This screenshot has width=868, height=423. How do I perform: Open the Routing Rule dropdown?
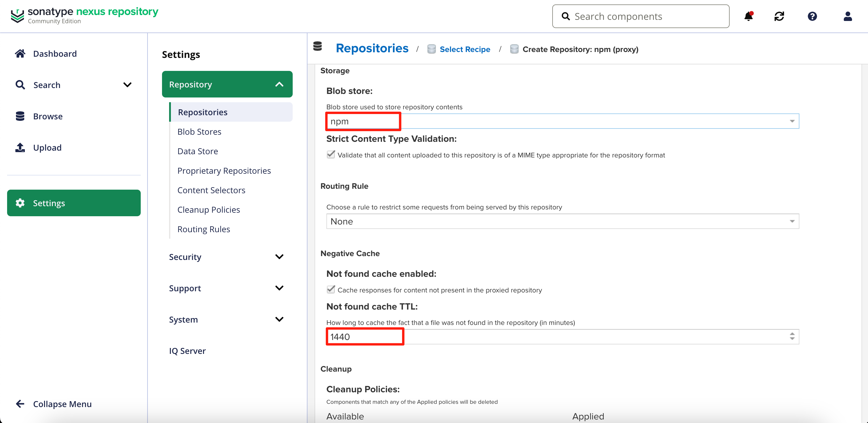tap(792, 221)
